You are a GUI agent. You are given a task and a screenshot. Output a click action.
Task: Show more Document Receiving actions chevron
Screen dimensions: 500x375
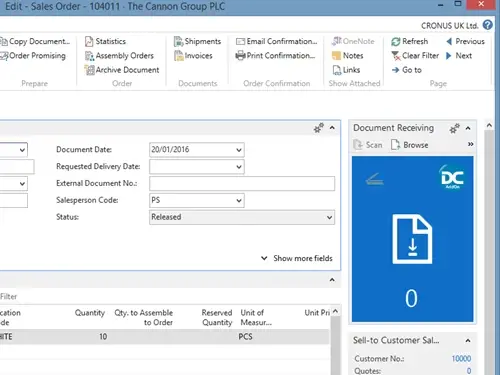pyautogui.click(x=470, y=144)
